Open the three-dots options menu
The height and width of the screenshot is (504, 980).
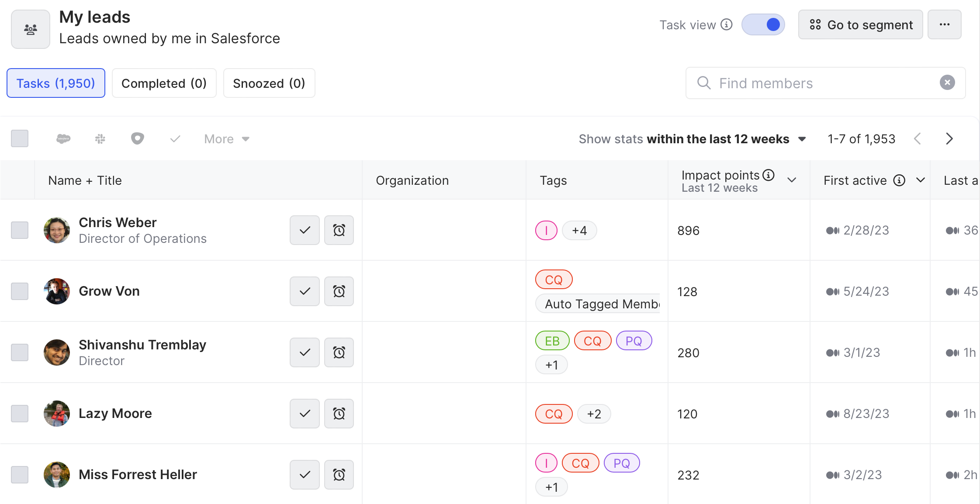pos(945,24)
